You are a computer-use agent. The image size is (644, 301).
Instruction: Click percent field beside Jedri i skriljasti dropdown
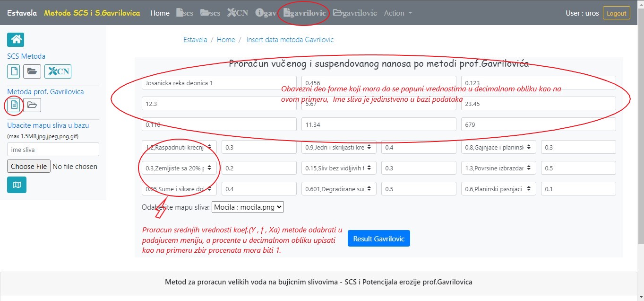click(x=419, y=147)
